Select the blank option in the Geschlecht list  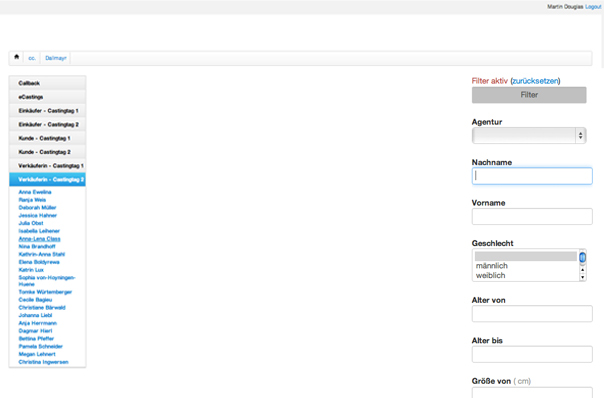coord(525,256)
